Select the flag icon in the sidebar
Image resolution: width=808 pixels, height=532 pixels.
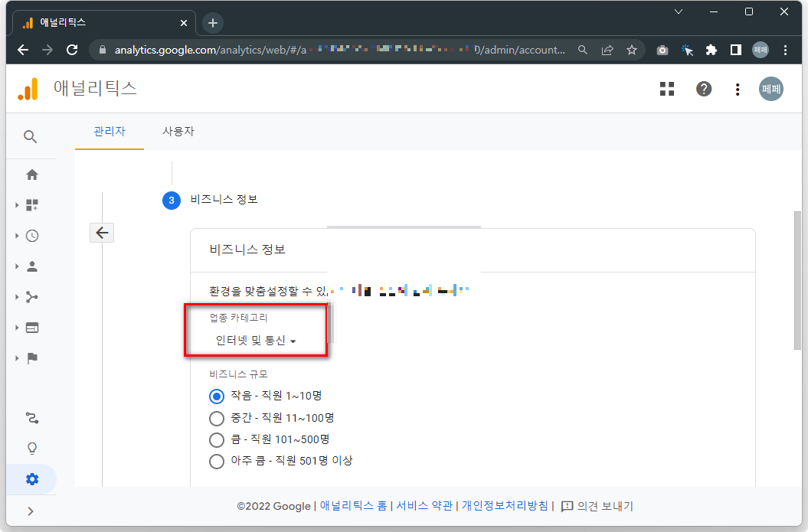pyautogui.click(x=31, y=357)
